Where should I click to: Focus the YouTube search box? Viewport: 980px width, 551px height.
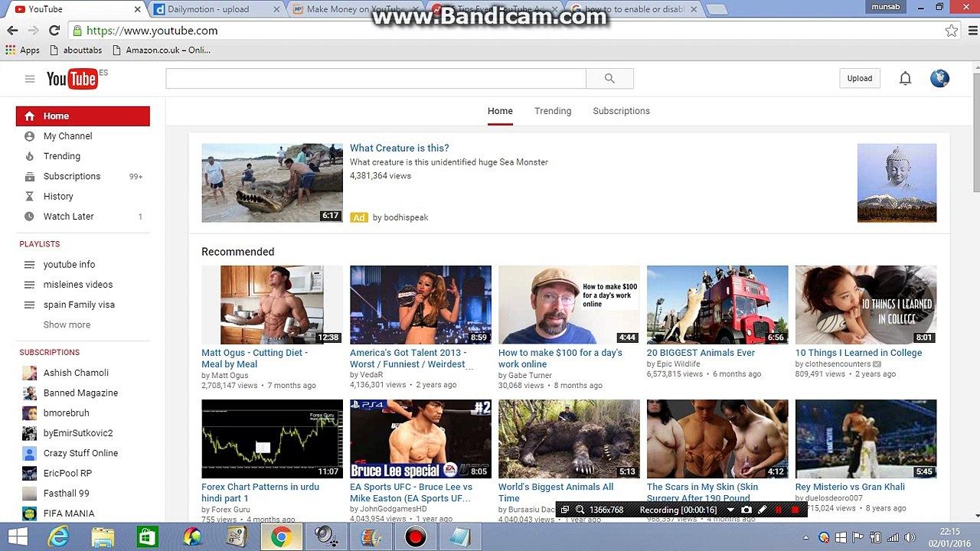(x=376, y=78)
